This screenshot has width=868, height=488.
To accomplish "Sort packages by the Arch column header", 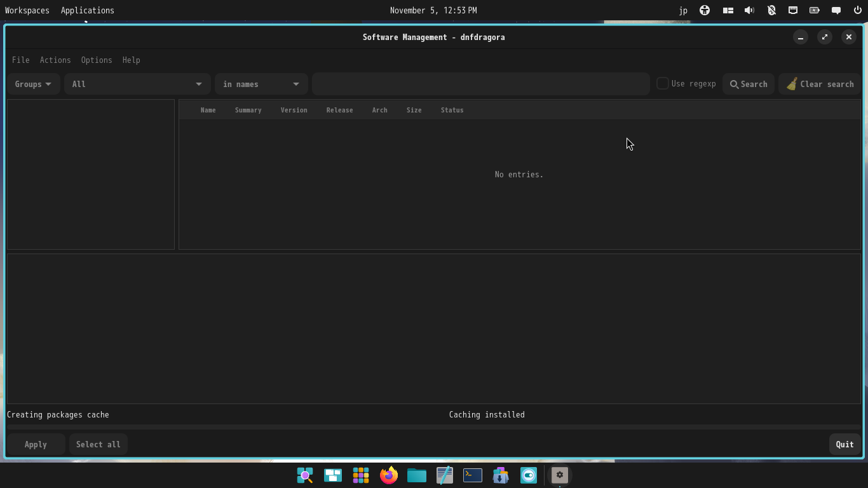I will (x=380, y=110).
